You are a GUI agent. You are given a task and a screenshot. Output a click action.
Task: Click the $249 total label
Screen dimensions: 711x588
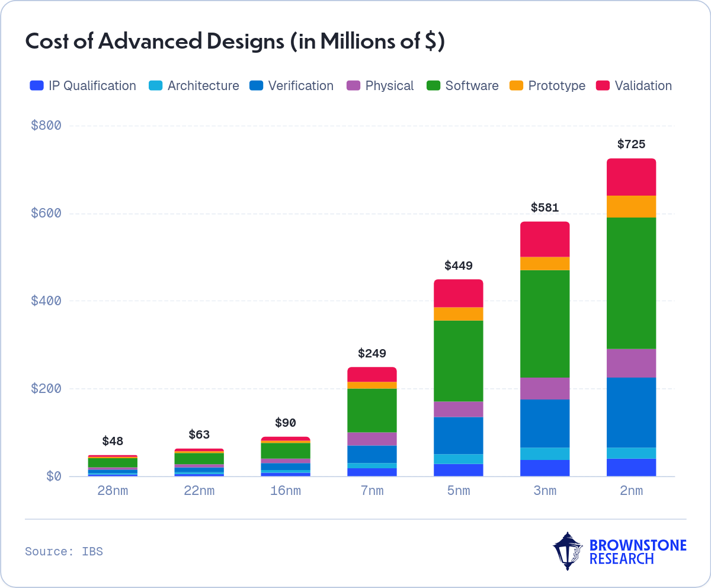pos(372,353)
